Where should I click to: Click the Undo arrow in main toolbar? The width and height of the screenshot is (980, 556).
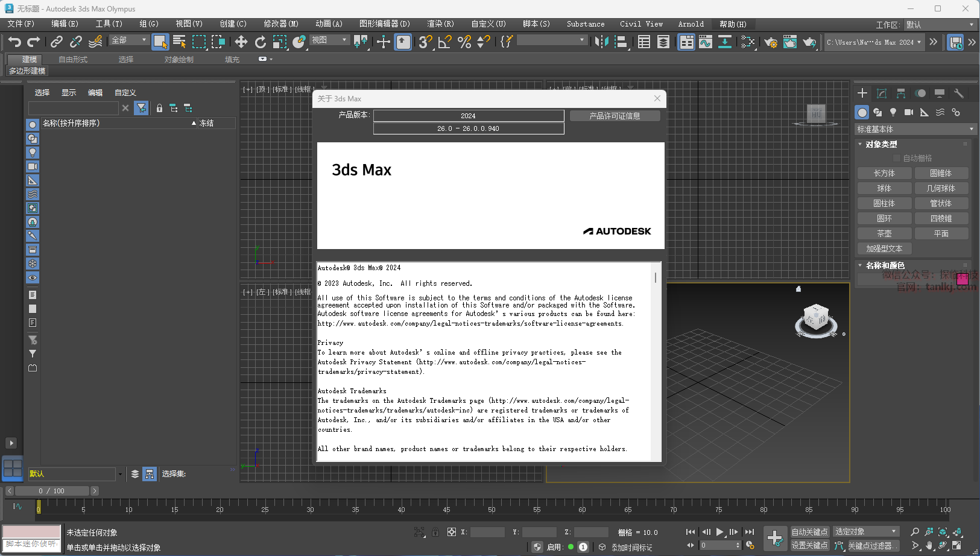pyautogui.click(x=14, y=42)
